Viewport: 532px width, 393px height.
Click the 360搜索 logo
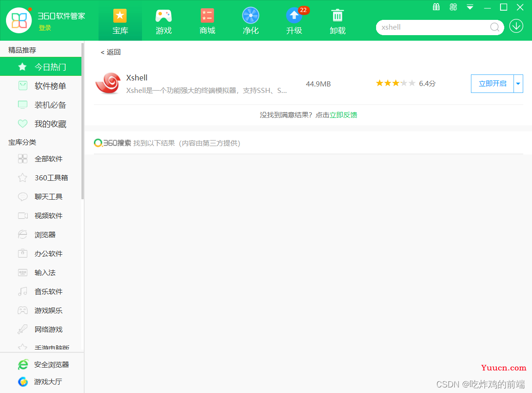tap(112, 143)
